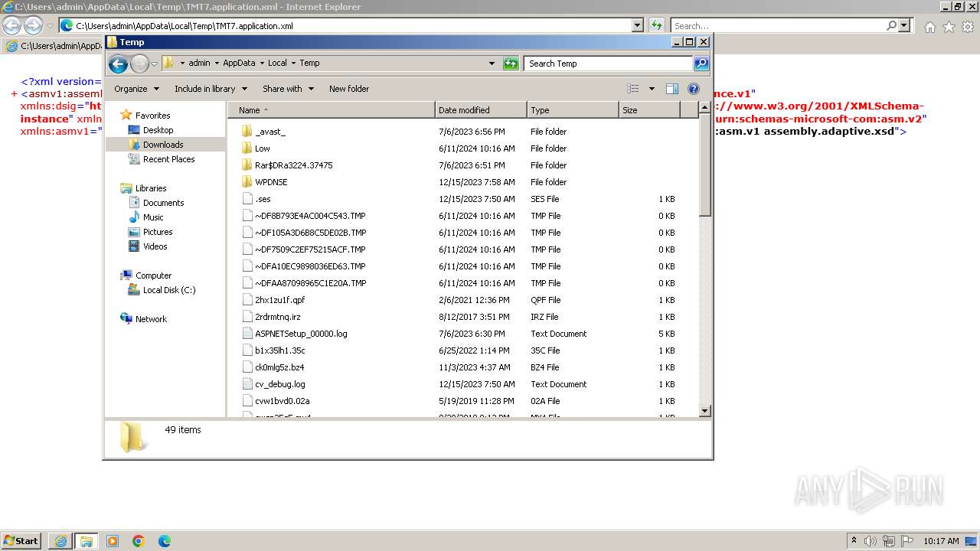The image size is (980, 551).
Task: Click the Internet Explorer Back button
Action: [11, 25]
